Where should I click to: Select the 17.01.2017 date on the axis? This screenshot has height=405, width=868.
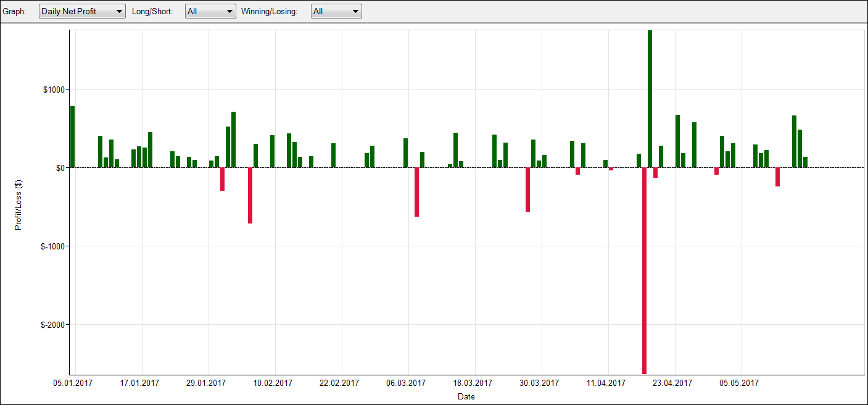click(139, 383)
